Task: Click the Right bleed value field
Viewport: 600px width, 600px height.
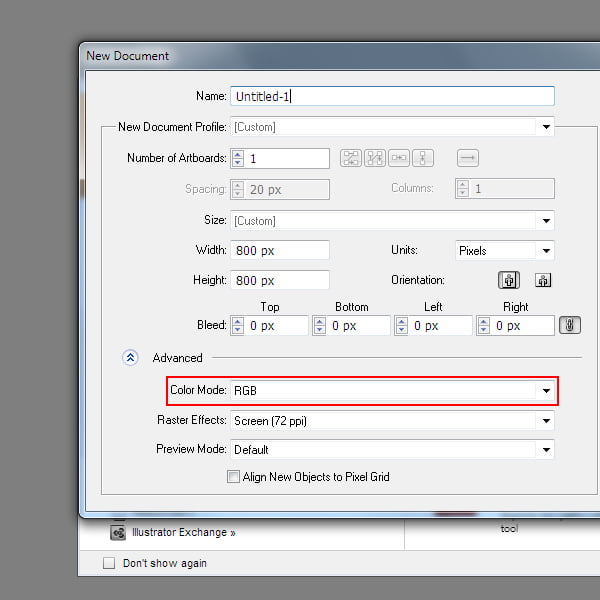Action: 522,326
